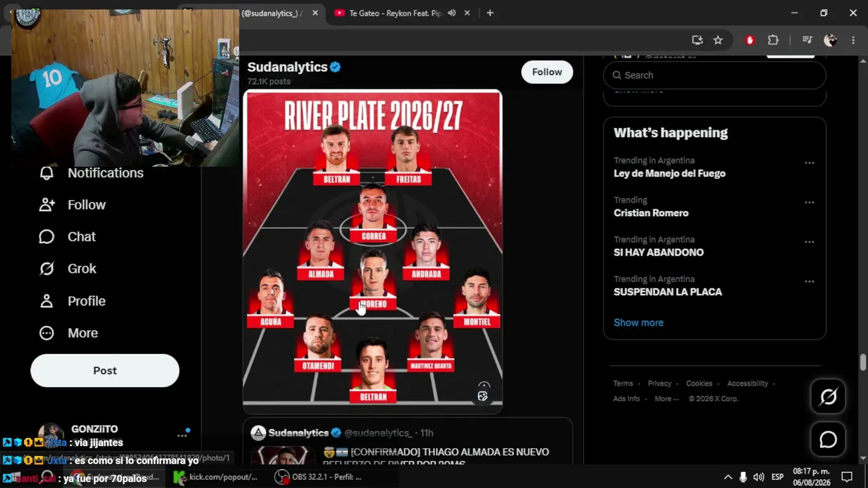The image size is (868, 488).
Task: Show hidden tray icons chevron
Action: click(x=728, y=477)
